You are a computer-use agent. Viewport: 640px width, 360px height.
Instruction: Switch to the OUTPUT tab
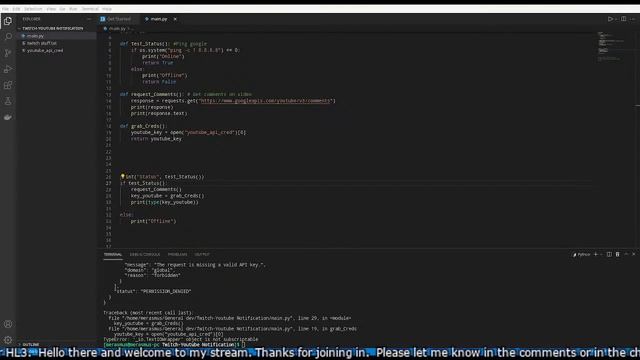pyautogui.click(x=202, y=254)
